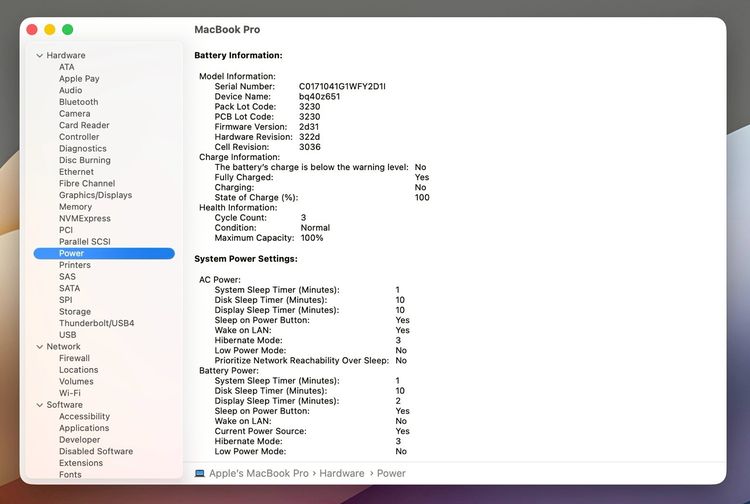
Task: Open the Controller sidebar item
Action: tap(79, 137)
